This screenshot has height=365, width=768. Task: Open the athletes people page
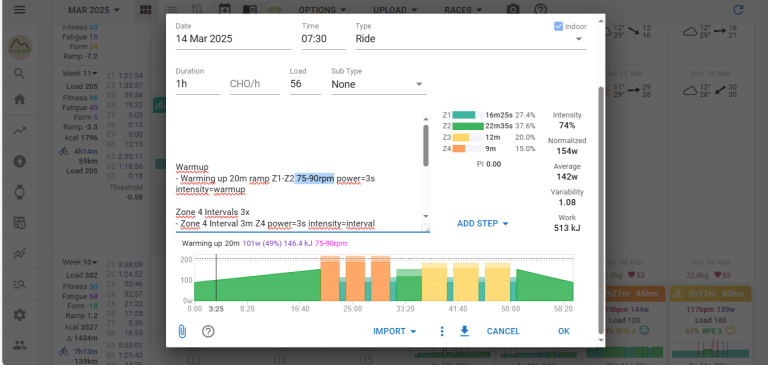tap(20, 345)
